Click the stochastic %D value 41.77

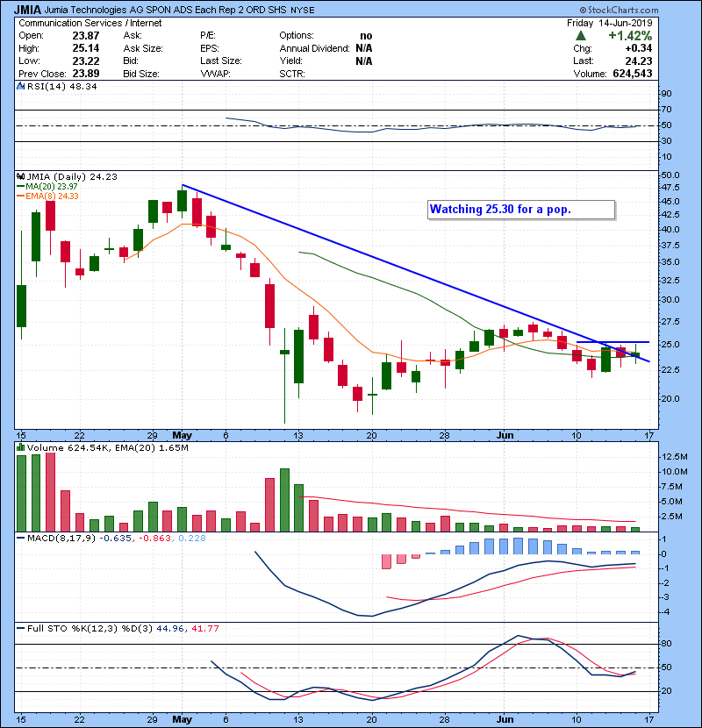pyautogui.click(x=204, y=629)
